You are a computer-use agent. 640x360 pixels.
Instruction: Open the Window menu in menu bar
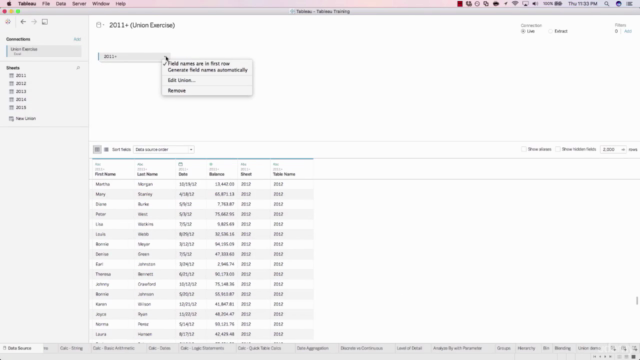coord(101,4)
